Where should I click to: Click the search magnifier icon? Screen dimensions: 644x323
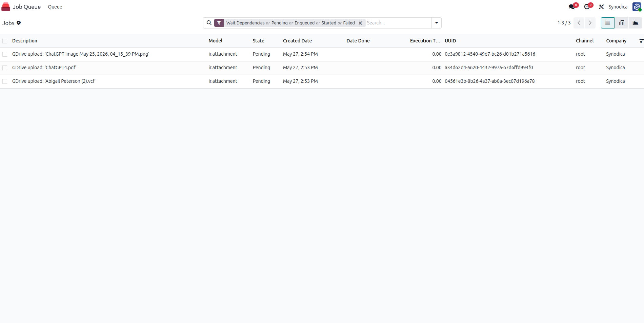pyautogui.click(x=209, y=23)
